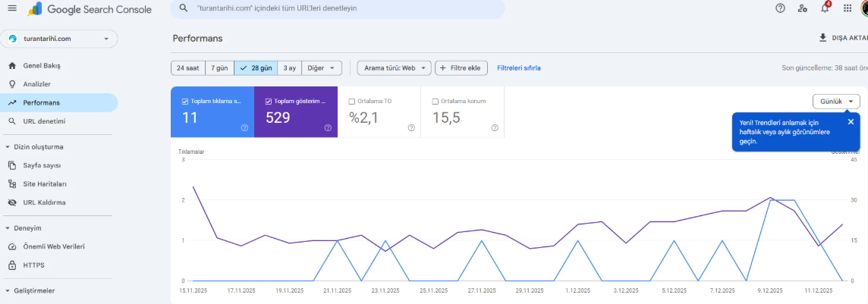Click the URL inspection search field
Viewport: 868px width, 304px height.
(x=338, y=9)
